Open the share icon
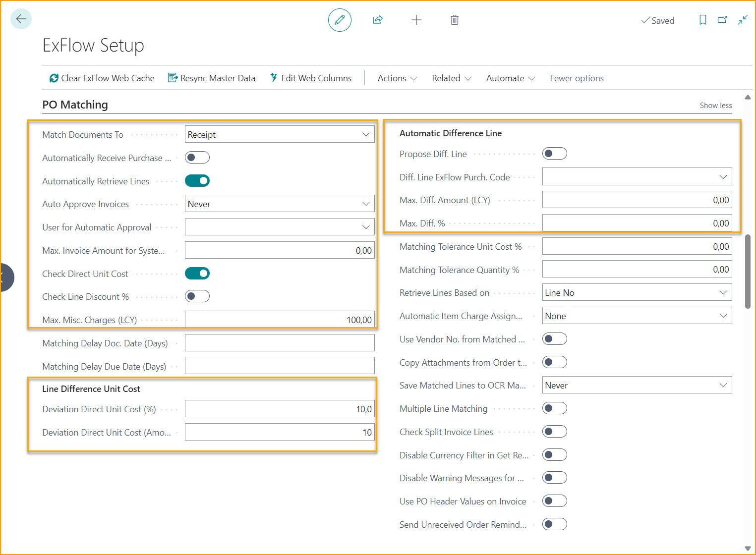This screenshot has height=555, width=756. (x=378, y=20)
